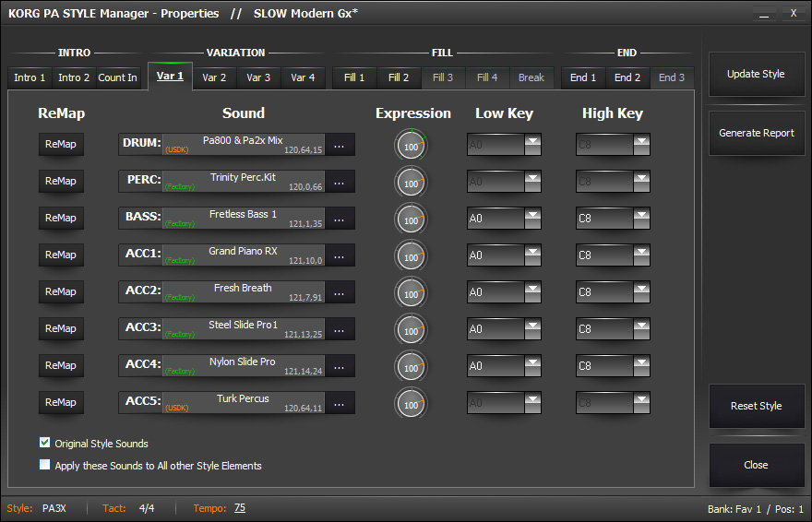
Task: Enable Apply these Sounds to All other Style Elements
Action: pyautogui.click(x=45, y=466)
